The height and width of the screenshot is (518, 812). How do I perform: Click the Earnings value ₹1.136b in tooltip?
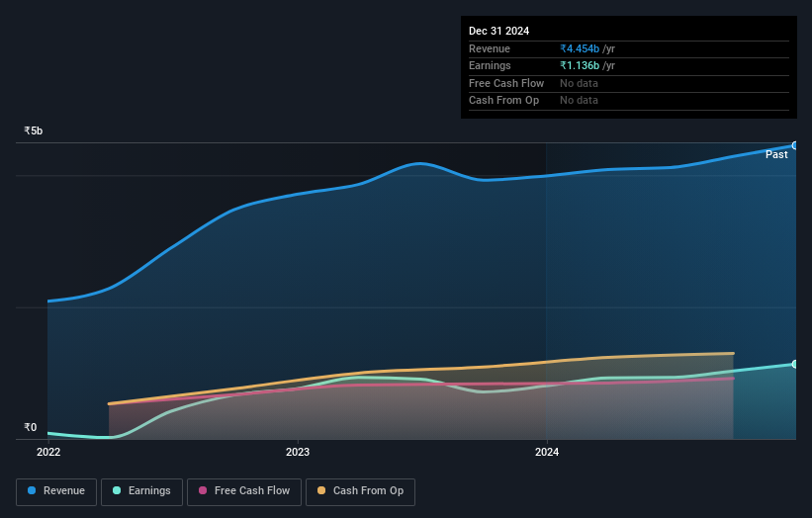(x=580, y=65)
